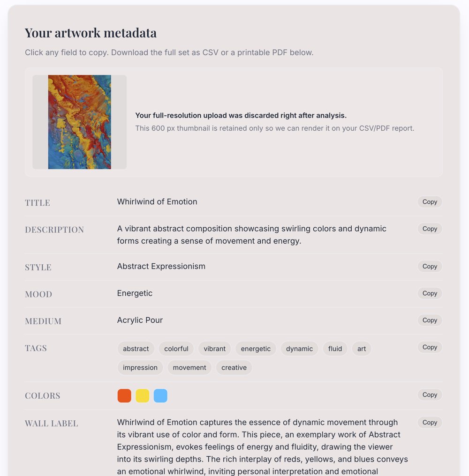The image size is (469, 476).
Task: Click the 'energetic' tag chip
Action: click(256, 349)
